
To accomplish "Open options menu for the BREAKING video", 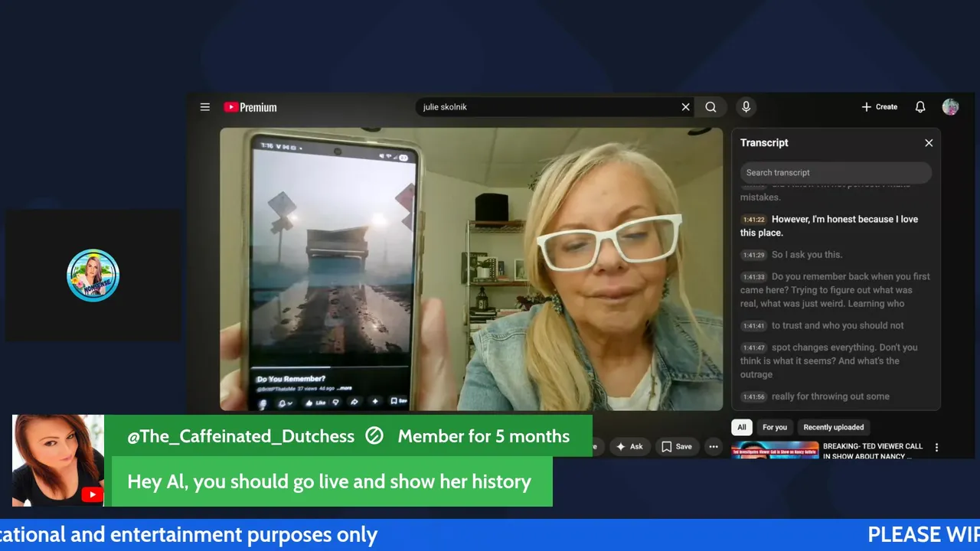I will 936,448.
